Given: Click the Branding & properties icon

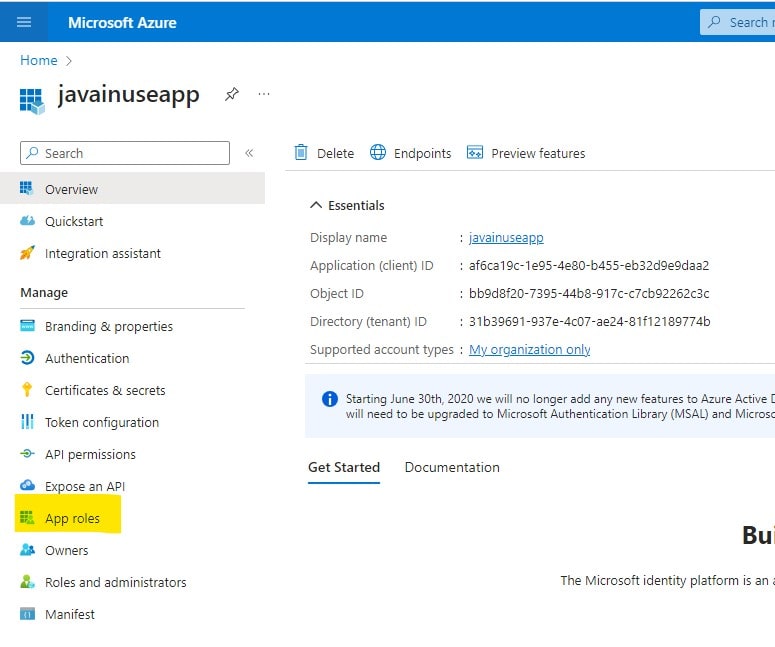Looking at the screenshot, I should click(x=27, y=326).
